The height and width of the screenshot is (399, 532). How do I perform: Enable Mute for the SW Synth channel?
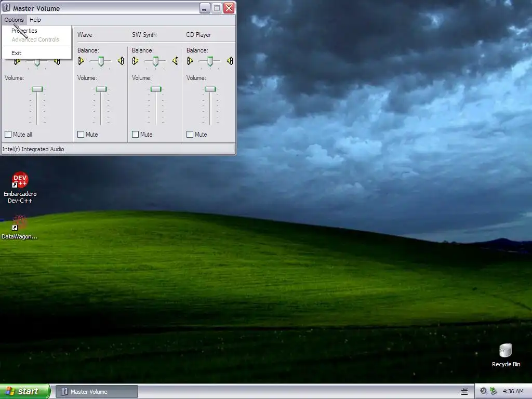(136, 135)
